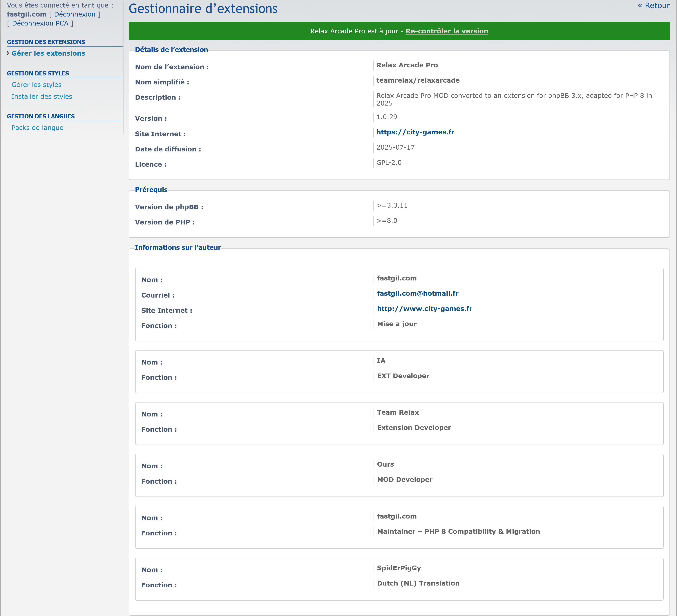Click the Gestionnaire d'extensions page heading
Viewport: 677px width, 616px height.
(203, 9)
